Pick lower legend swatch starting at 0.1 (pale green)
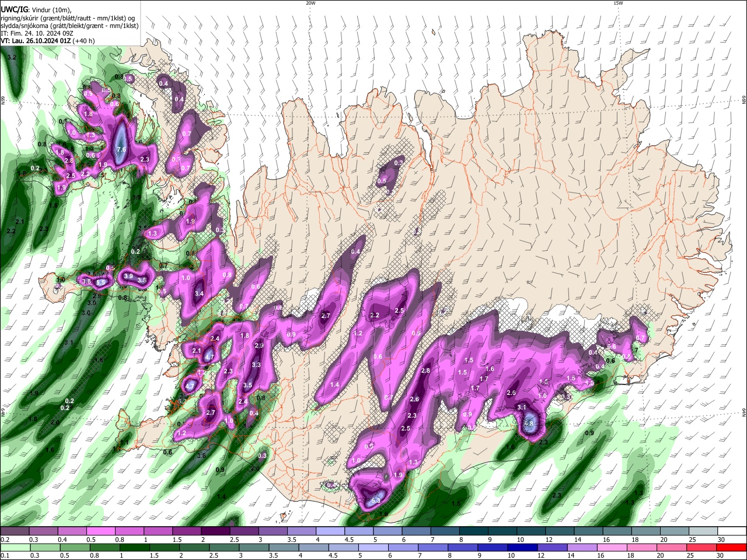This screenshot has width=747, height=560. (x=15, y=547)
